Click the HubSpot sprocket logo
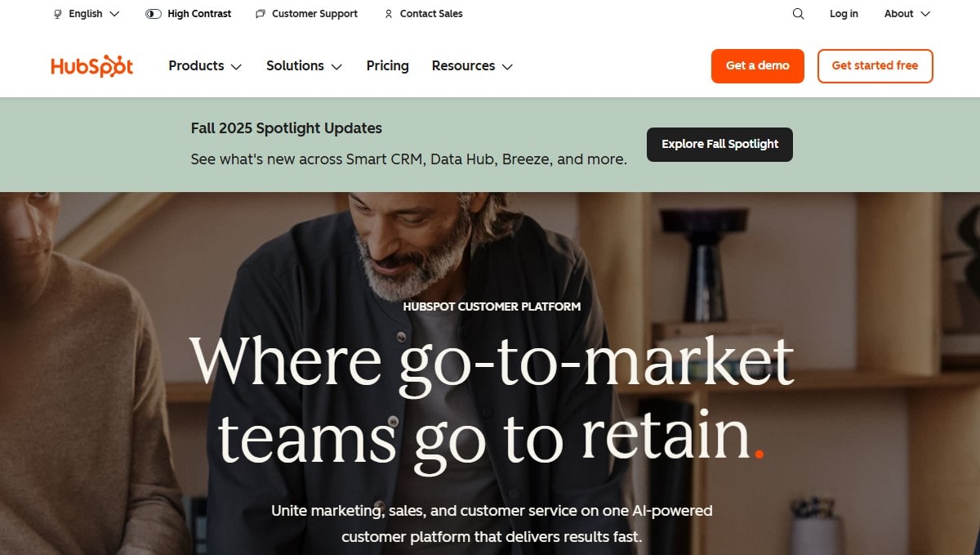The image size is (980, 555). click(x=91, y=66)
